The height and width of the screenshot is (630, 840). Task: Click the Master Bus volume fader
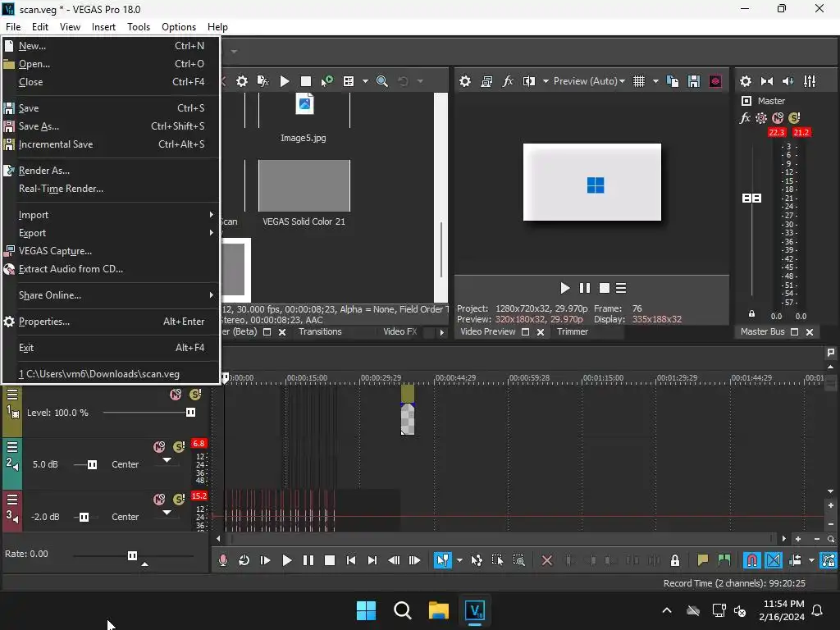(x=751, y=199)
